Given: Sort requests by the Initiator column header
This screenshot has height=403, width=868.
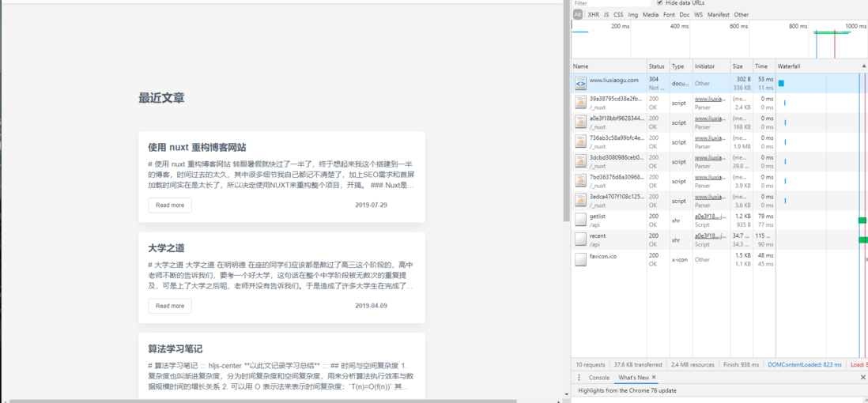Looking at the screenshot, I should pyautogui.click(x=711, y=66).
